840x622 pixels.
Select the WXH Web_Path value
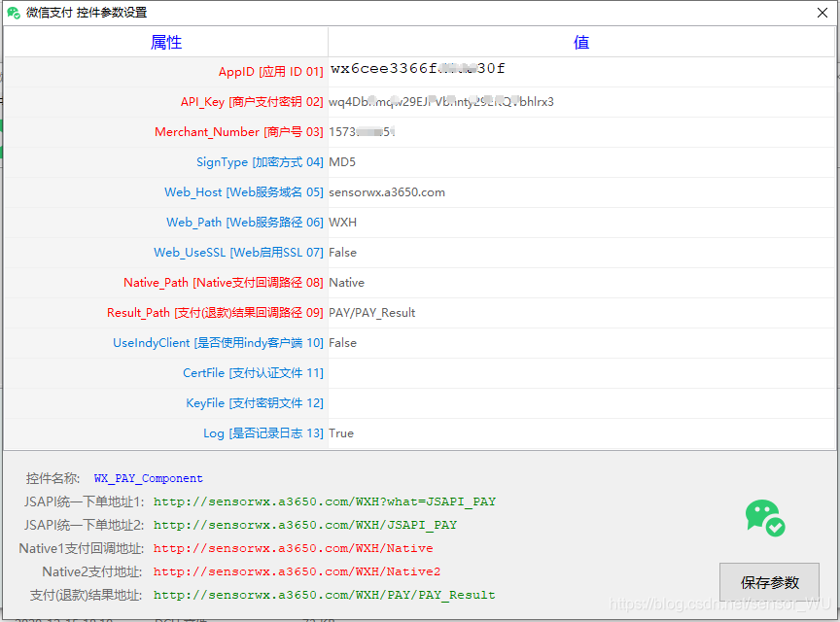point(342,223)
